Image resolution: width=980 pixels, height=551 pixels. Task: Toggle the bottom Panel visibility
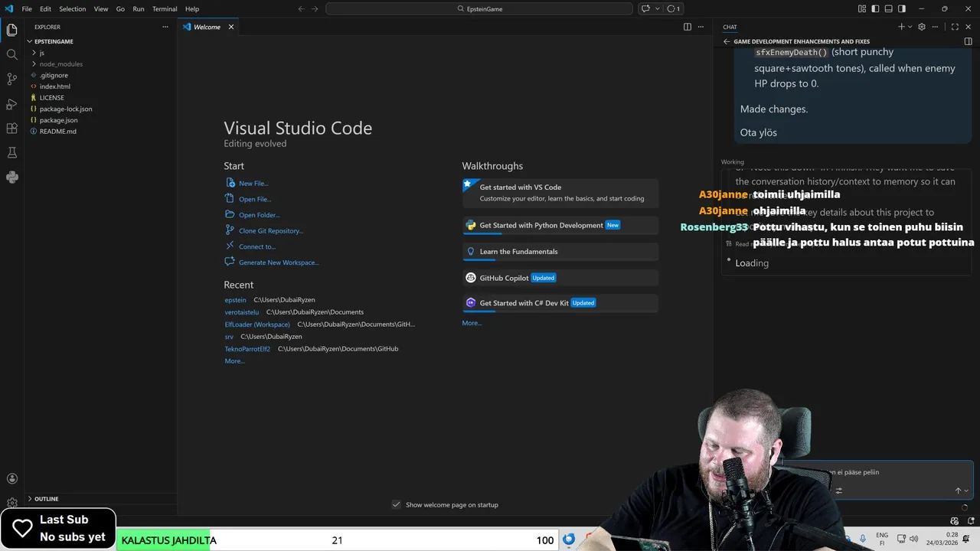pos(888,8)
